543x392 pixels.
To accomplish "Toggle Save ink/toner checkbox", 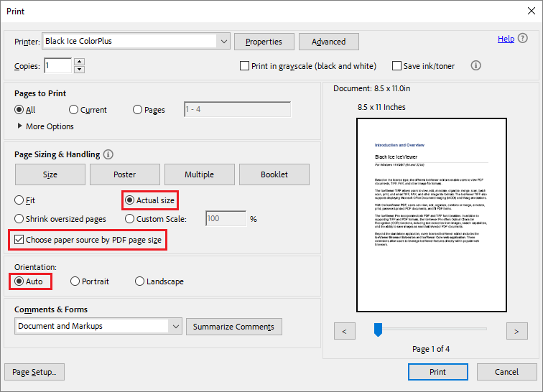I will pos(396,66).
